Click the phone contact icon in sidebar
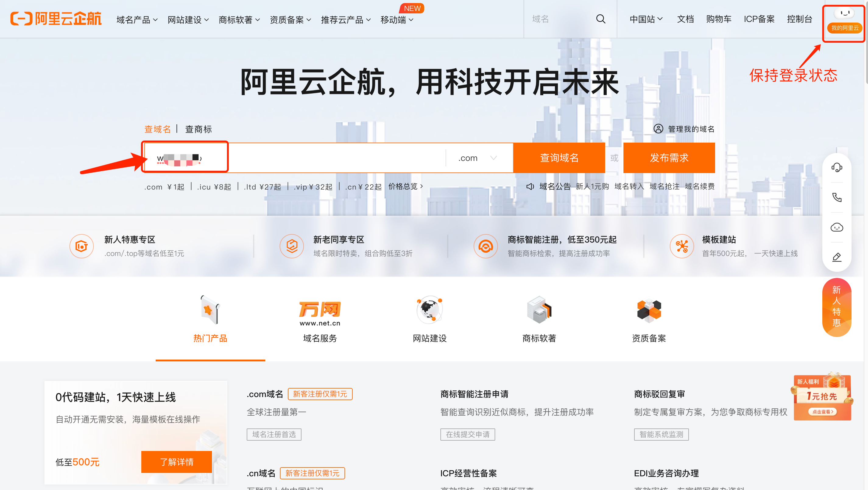868x490 pixels. pyautogui.click(x=837, y=197)
